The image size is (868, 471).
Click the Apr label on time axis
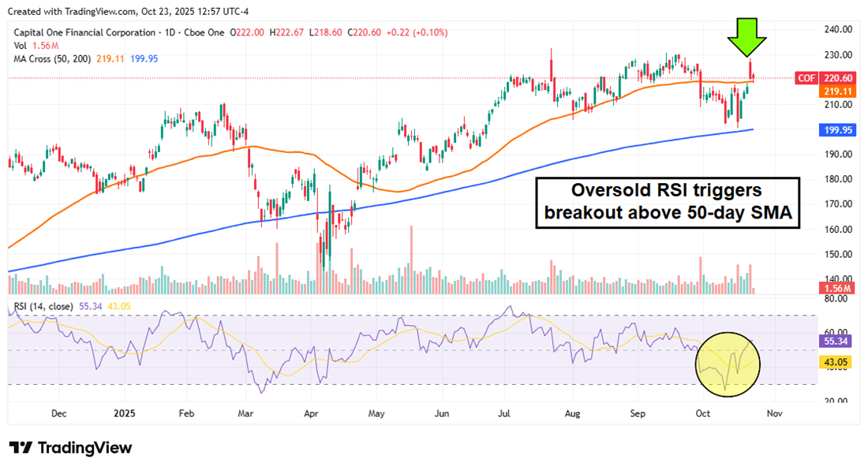click(311, 413)
